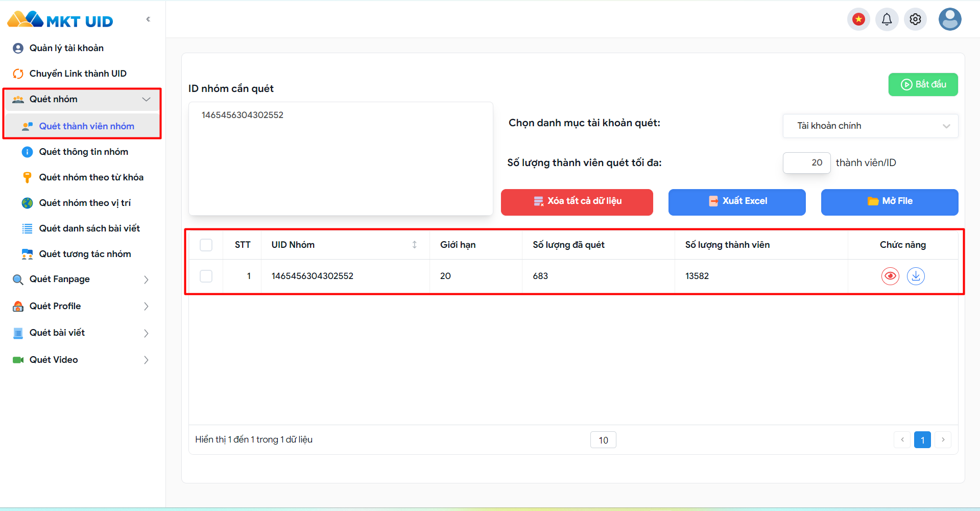Open the page size selector showing 10
Screen dimensions: 980x511
[603, 440]
